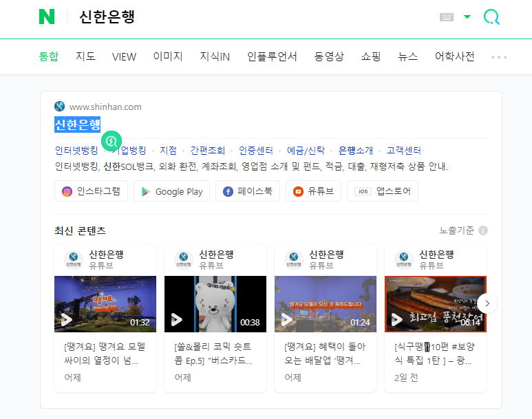Go to the 이미지 tab
Screen dimensions: 532x419
tap(168, 56)
